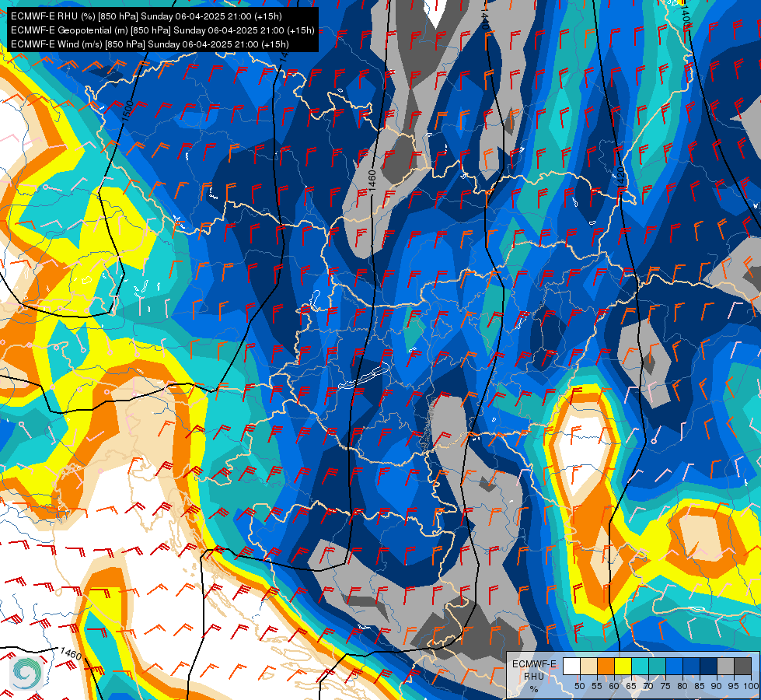
Task: Pick the beige legend swatch between 50 and 55
Action: click(x=588, y=666)
